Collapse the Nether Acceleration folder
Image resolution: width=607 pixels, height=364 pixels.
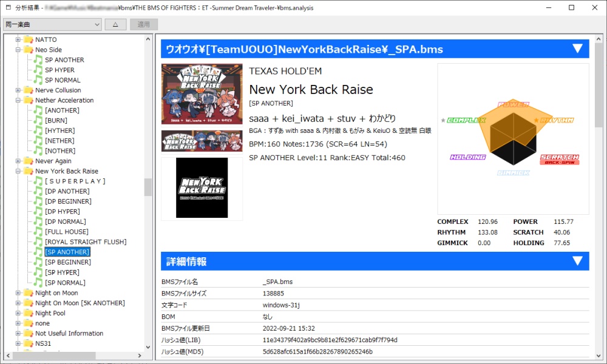(x=18, y=100)
